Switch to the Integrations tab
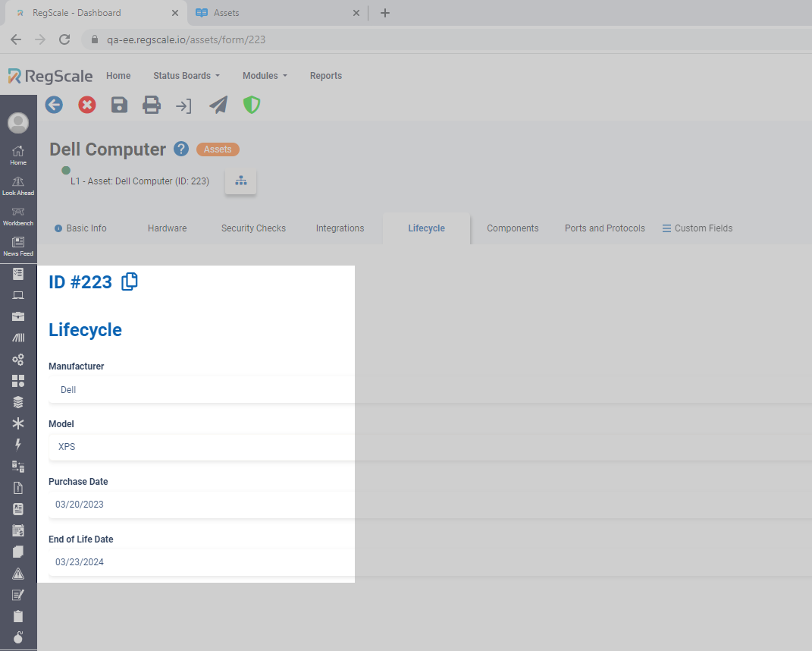This screenshot has height=651, width=812. tap(340, 228)
